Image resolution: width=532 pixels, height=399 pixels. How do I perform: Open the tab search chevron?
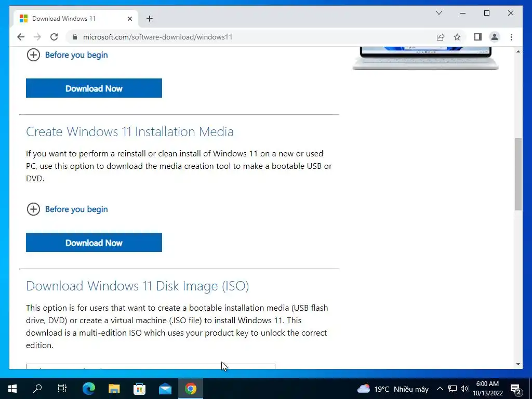coord(438,13)
